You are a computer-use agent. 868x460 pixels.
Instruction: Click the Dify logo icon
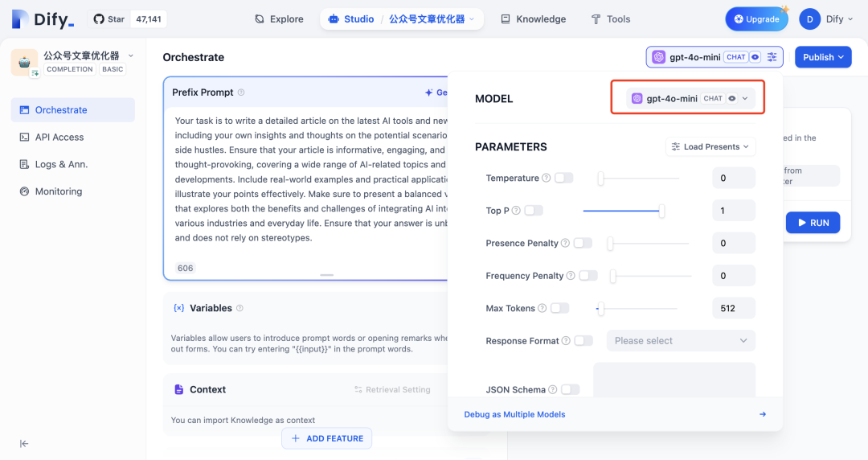20,19
